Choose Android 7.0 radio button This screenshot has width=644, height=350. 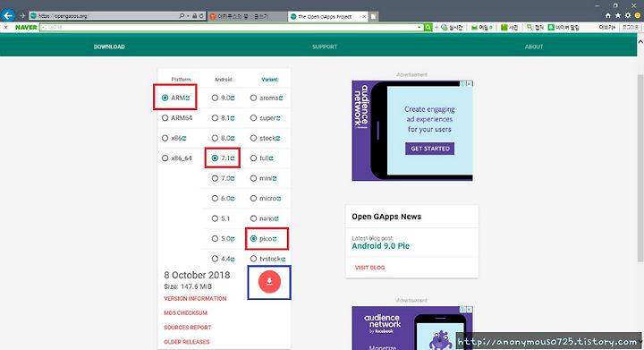(215, 178)
